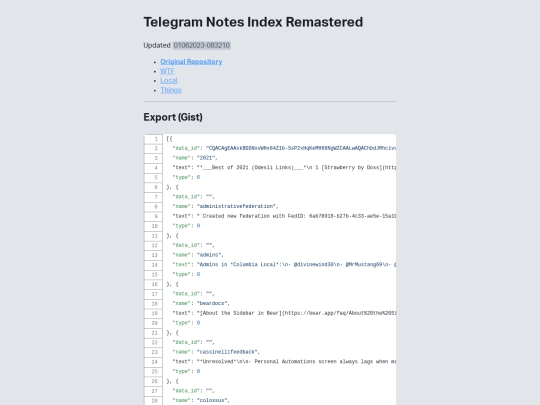This screenshot has height=405, width=540.
Task: Click the Telegram Notes Index Remastered title
Action: 253,22
